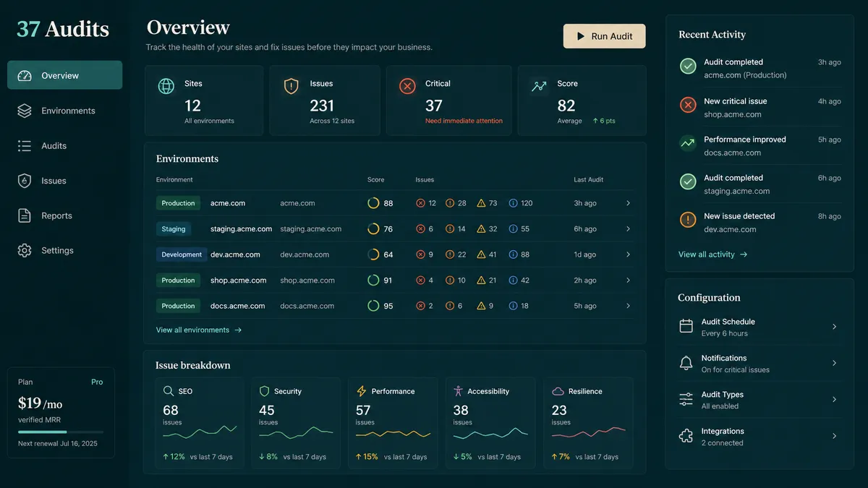Viewport: 868px width, 488px height.
Task: Click the puzzle piece icon beside Integrations
Action: tap(686, 436)
